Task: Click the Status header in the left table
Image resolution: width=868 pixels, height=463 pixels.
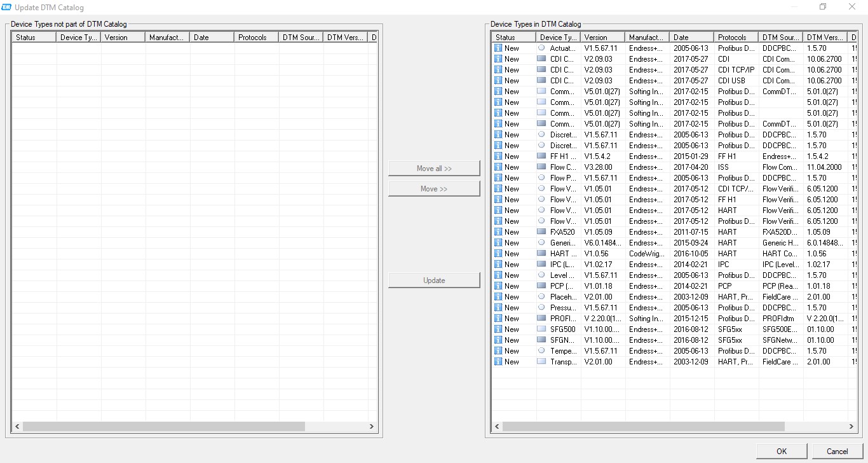Action: point(34,38)
